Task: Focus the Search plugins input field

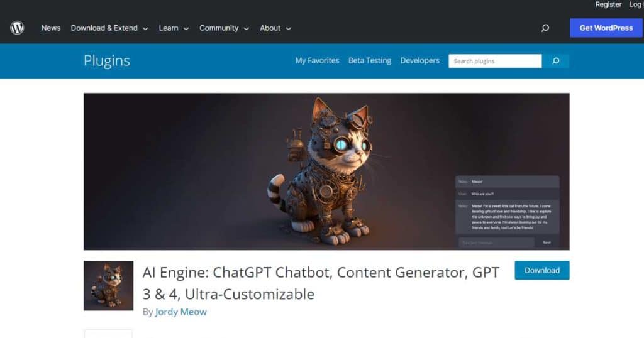Action: (495, 61)
